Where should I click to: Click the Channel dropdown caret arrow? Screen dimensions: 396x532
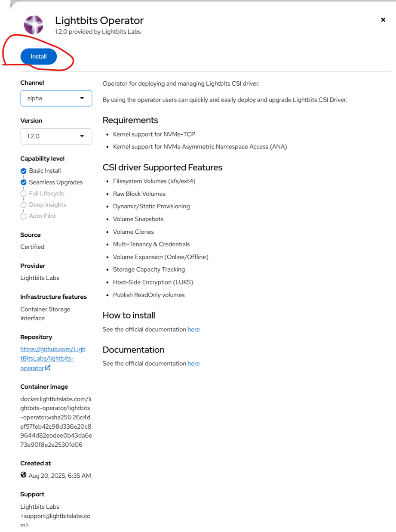pos(82,98)
